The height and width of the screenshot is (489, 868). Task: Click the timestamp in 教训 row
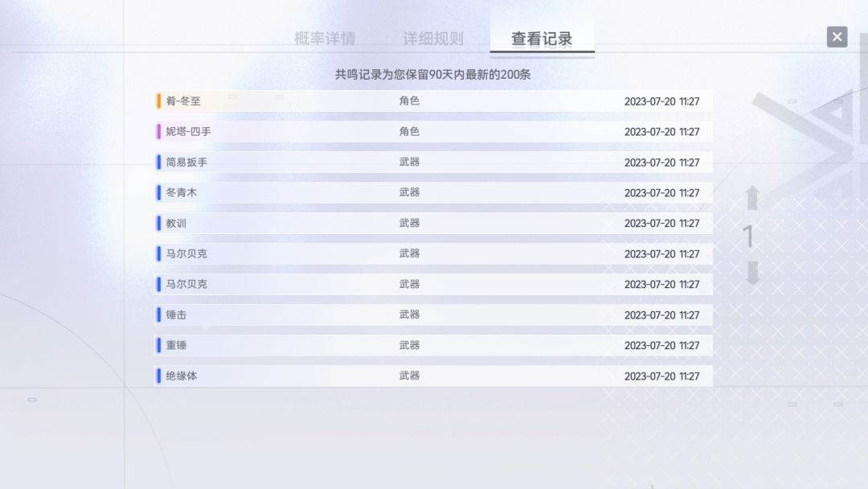(x=662, y=223)
